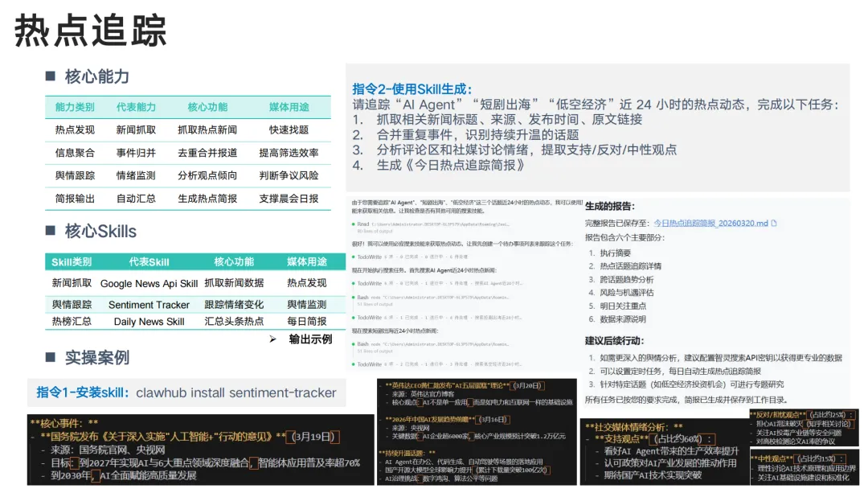
Task: Open the 英伟达CEO黄仁勋 news output screenshot
Action: coord(477,432)
